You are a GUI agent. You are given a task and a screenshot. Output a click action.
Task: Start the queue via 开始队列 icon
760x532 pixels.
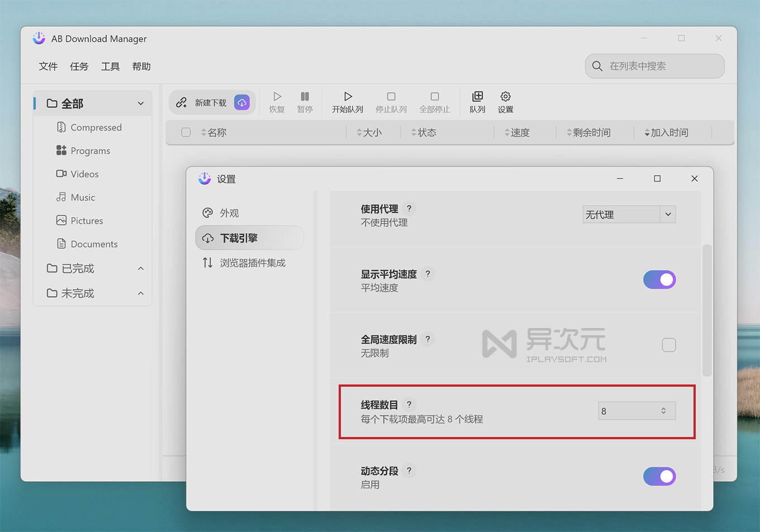[x=347, y=101]
